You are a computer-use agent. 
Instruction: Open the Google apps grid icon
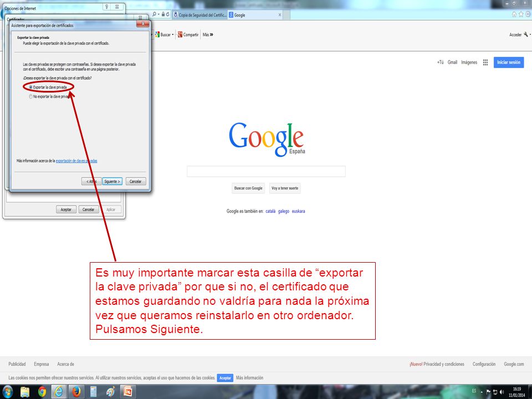pos(485,63)
